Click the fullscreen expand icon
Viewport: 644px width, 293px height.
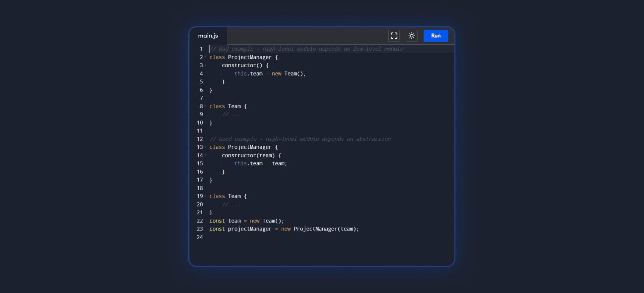[394, 36]
